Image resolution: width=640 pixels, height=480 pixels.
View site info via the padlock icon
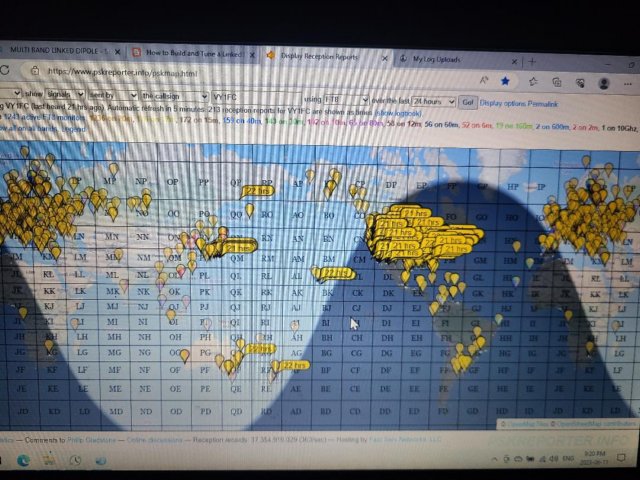pyautogui.click(x=35, y=71)
